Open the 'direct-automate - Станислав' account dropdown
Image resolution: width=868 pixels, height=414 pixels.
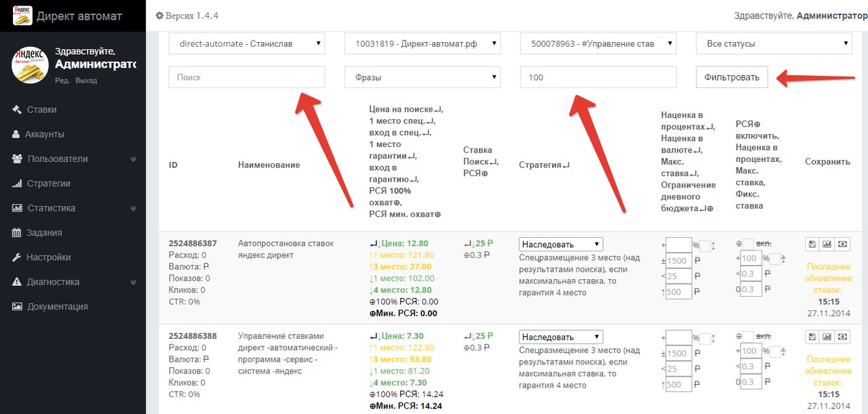[x=247, y=44]
